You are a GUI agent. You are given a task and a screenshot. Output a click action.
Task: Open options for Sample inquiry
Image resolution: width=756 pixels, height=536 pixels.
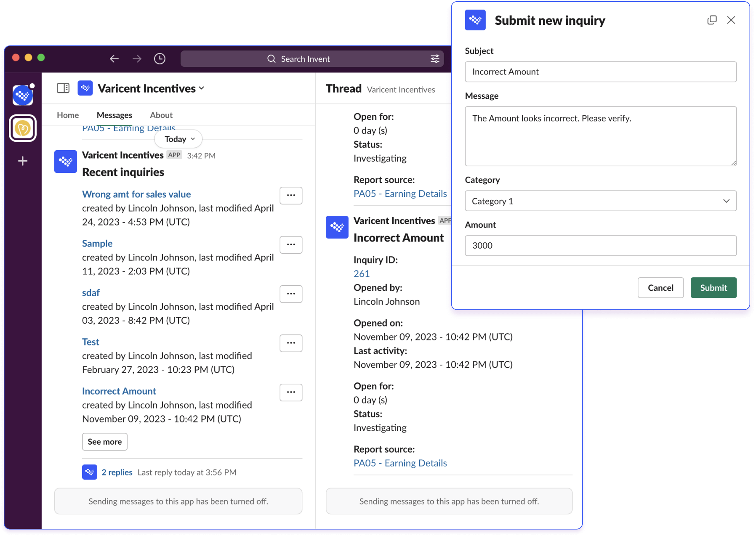[291, 244]
